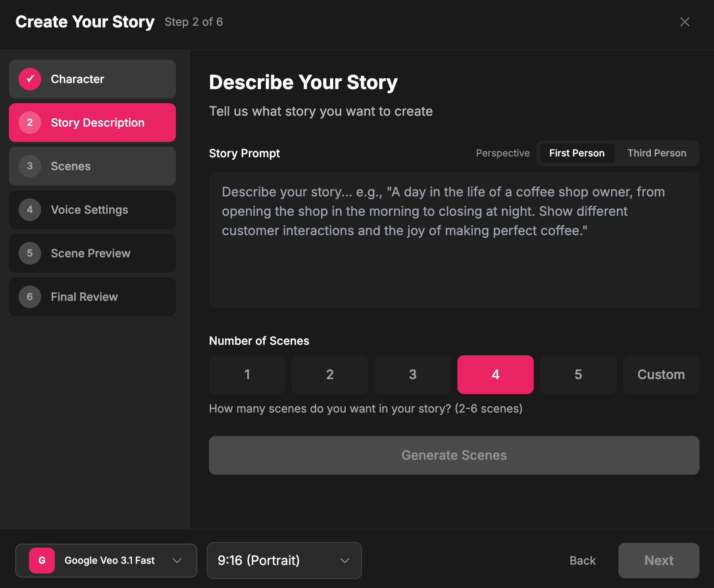This screenshot has height=588, width=714.
Task: Click the 'Create Your Story' title
Action: pyautogui.click(x=85, y=22)
